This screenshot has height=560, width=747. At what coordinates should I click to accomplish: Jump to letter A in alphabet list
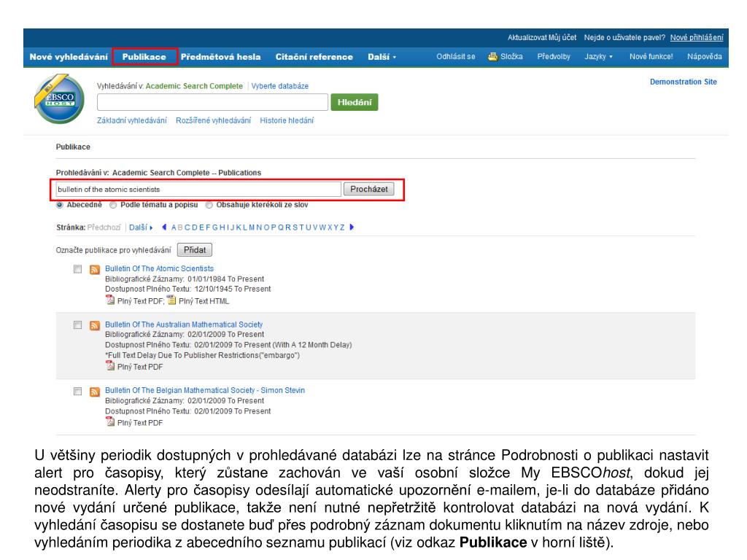coord(174,227)
